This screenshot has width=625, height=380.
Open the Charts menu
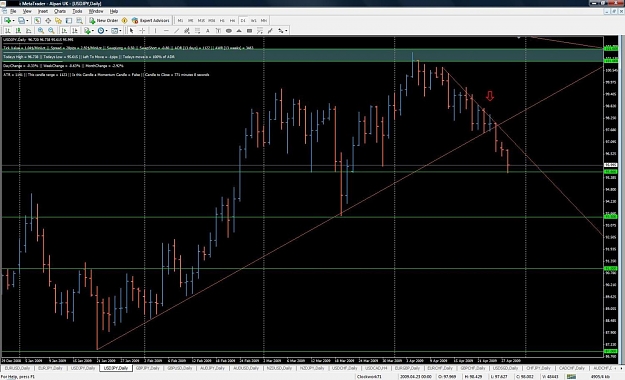[x=60, y=11]
